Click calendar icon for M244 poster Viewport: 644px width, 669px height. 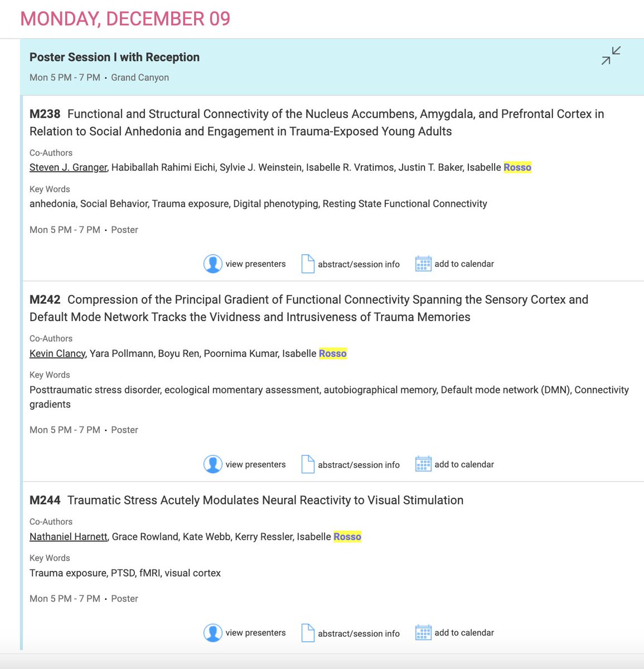coord(423,633)
